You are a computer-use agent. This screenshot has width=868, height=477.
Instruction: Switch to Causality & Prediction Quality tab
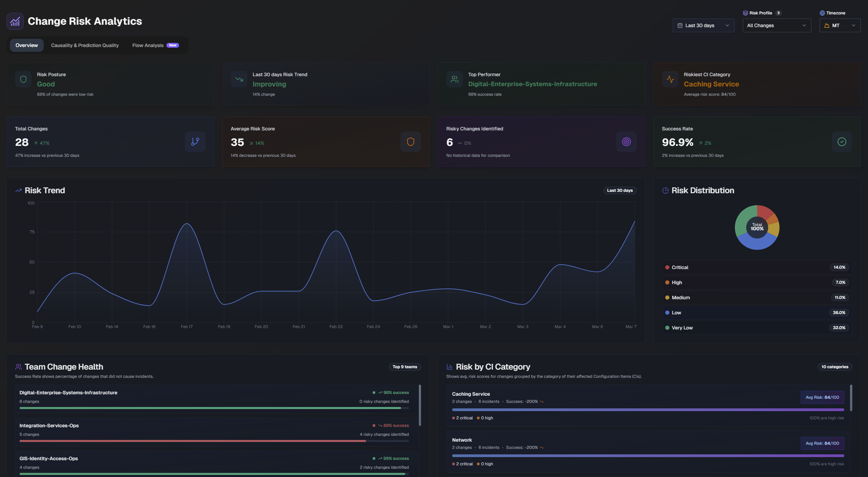tap(85, 45)
